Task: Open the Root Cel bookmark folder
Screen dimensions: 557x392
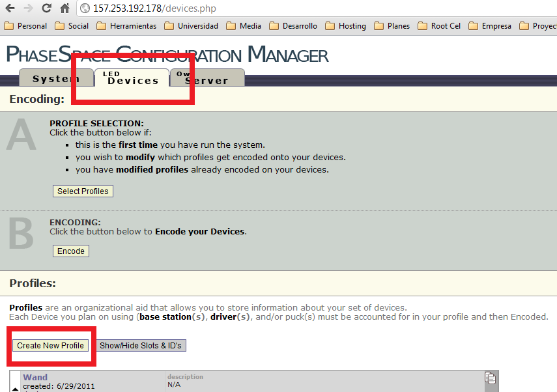Action: coord(439,26)
